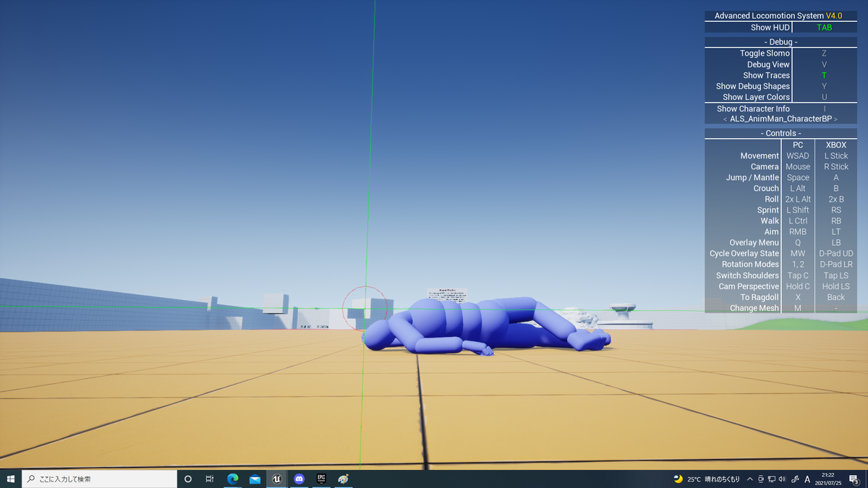Click the Jump / Mantle label
Screen dimensions: 868x488
[x=752, y=177]
